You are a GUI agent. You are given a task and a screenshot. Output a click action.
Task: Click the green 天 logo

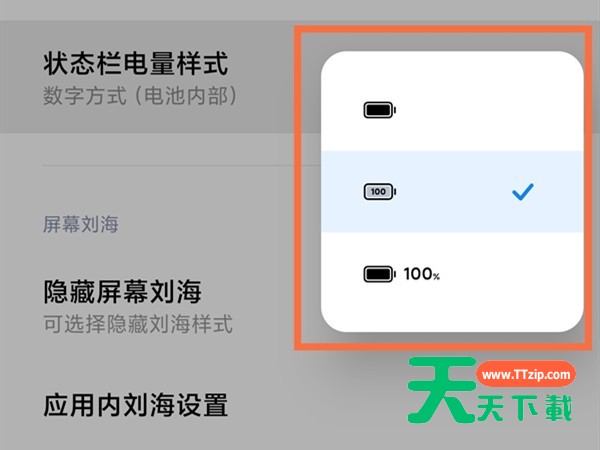click(441, 390)
